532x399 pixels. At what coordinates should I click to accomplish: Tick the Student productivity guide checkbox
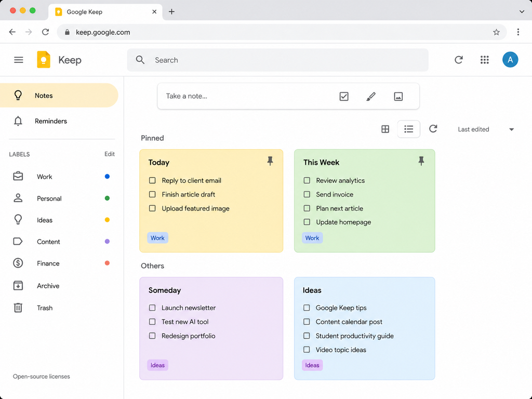pyautogui.click(x=307, y=336)
